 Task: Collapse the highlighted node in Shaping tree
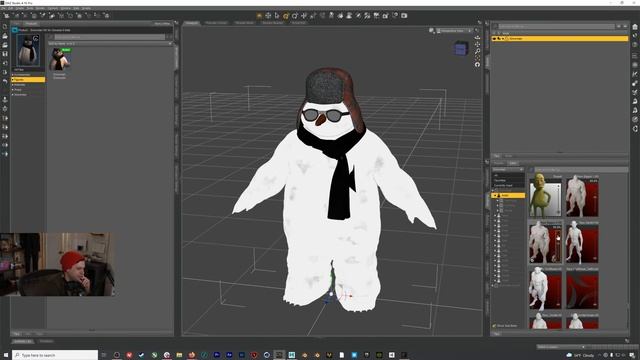tap(495, 196)
